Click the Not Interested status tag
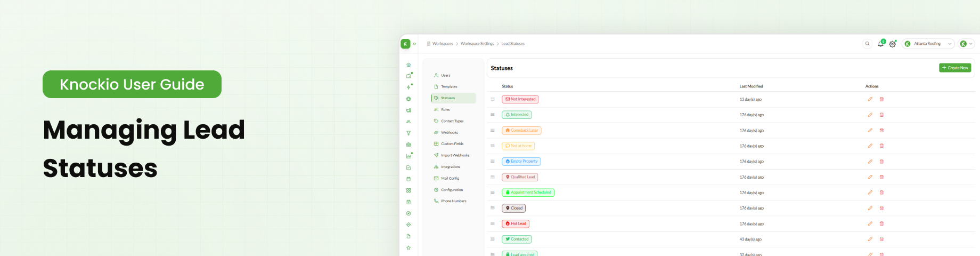This screenshot has width=980, height=256. click(520, 99)
